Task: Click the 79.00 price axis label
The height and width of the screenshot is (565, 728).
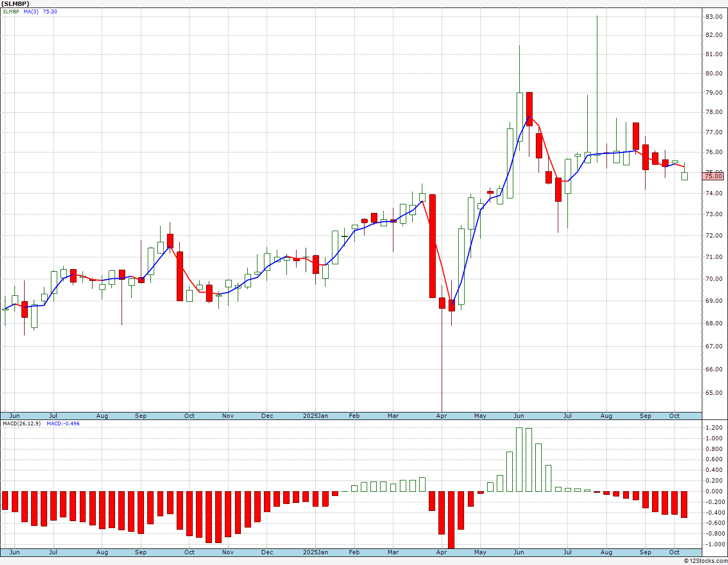Action: [714, 93]
